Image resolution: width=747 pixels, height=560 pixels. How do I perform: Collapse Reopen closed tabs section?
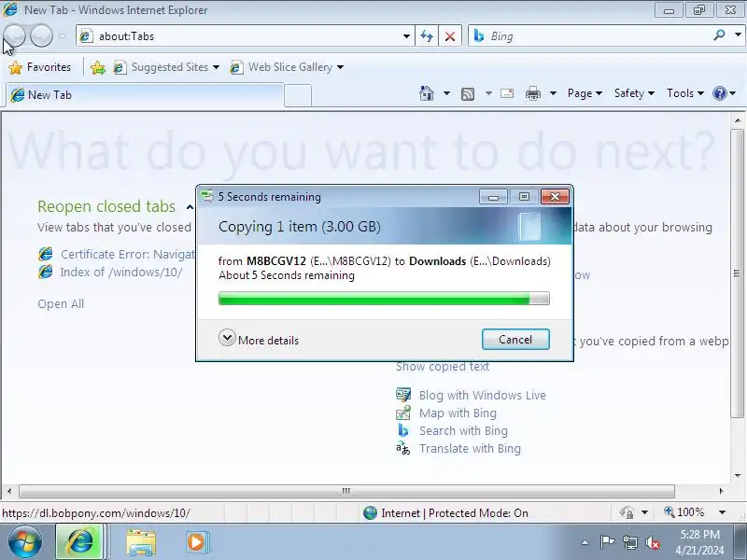pyautogui.click(x=190, y=207)
